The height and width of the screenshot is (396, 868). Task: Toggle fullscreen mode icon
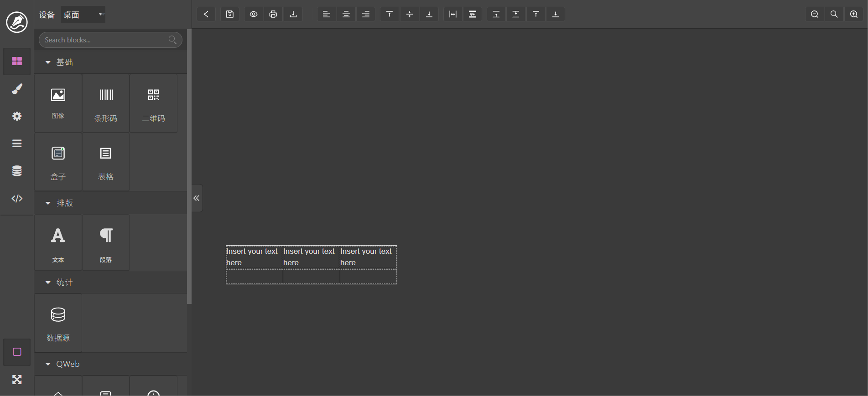coord(17,380)
